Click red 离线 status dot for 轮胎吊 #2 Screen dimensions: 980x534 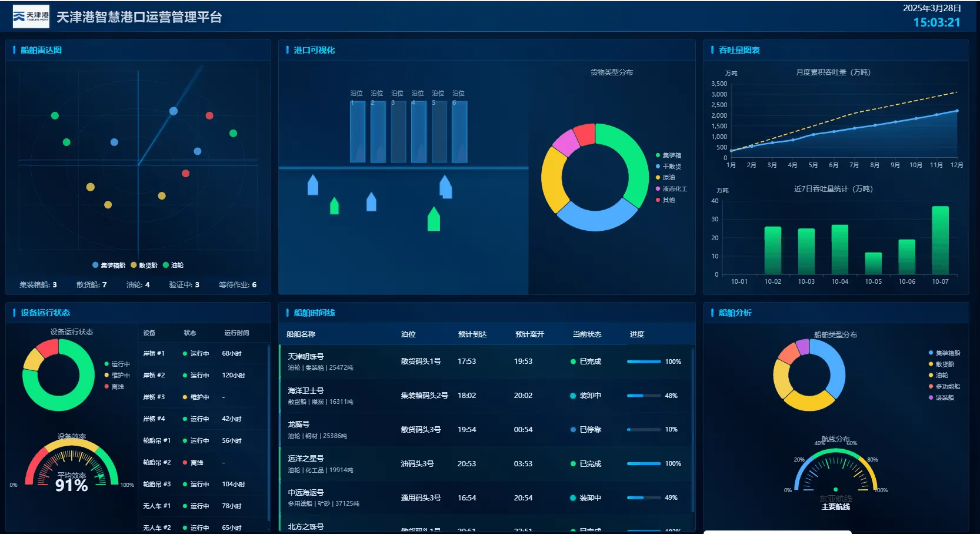(185, 463)
